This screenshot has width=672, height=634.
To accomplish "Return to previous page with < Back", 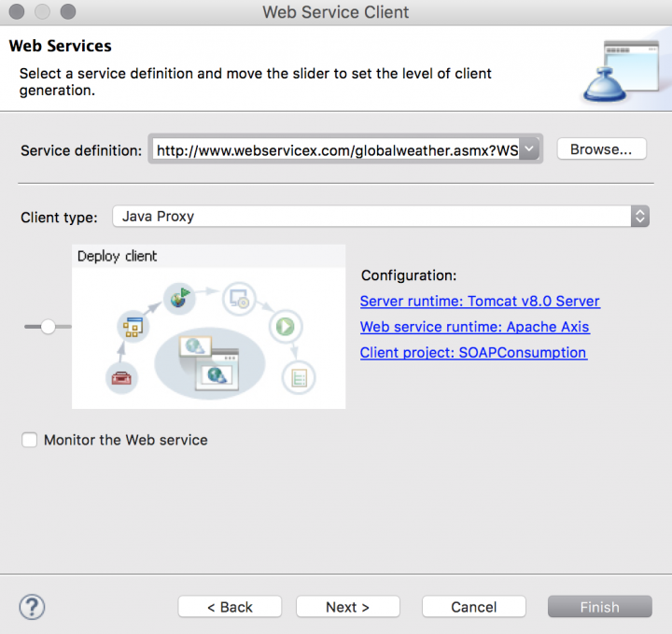I will point(231,607).
